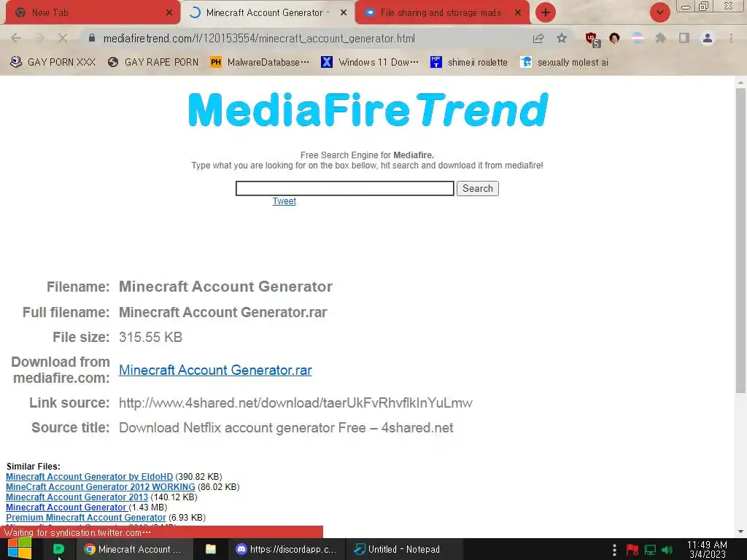Show hidden tray icons via three dots
This screenshot has width=747, height=560.
614,550
